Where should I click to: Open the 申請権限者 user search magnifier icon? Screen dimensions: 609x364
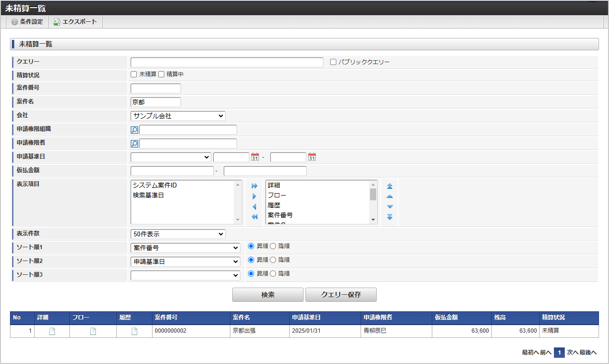134,143
